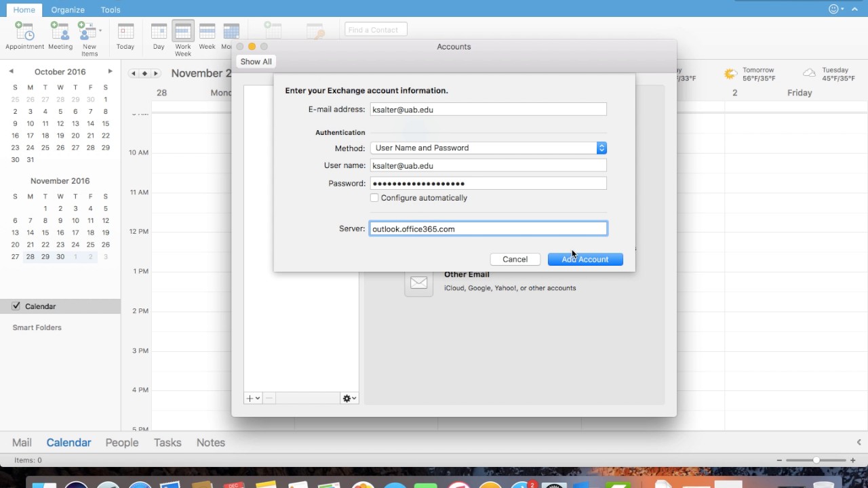This screenshot has width=868, height=488.
Task: Click Show All in Accounts window
Action: (256, 62)
